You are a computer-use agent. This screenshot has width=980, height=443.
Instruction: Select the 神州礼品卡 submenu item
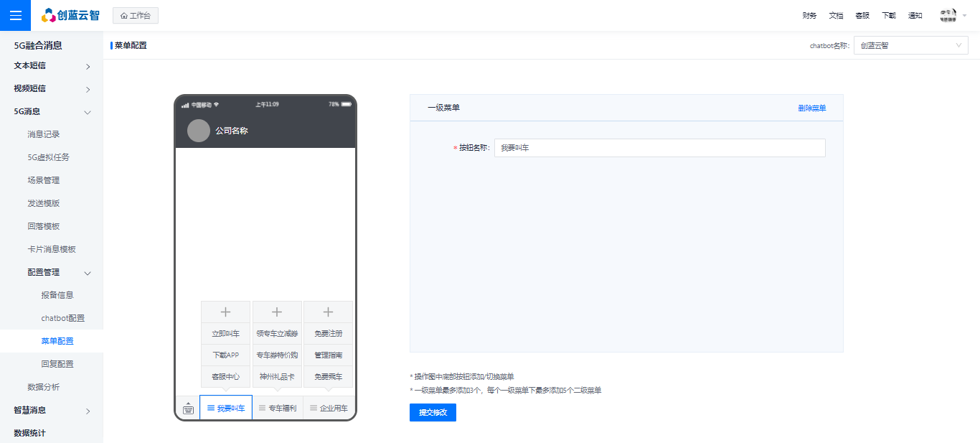pos(277,377)
